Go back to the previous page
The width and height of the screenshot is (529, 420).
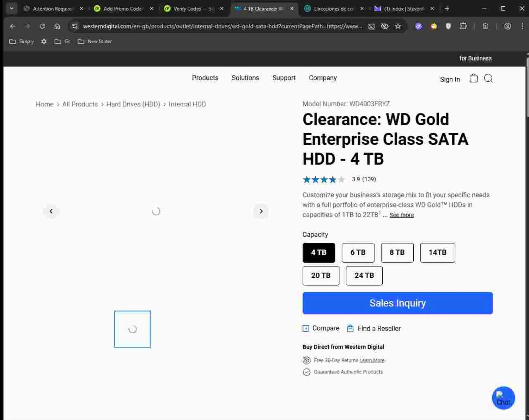tap(13, 26)
